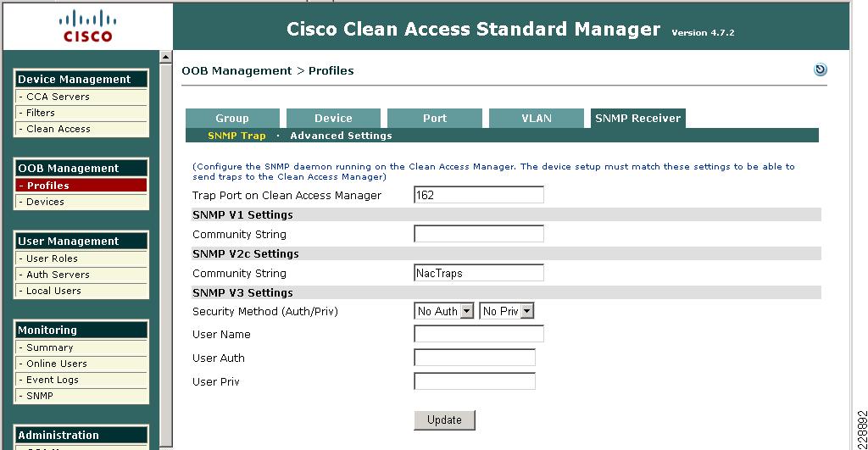The image size is (868, 450).
Task: Open Auth Servers in the sidebar
Action: point(81,275)
